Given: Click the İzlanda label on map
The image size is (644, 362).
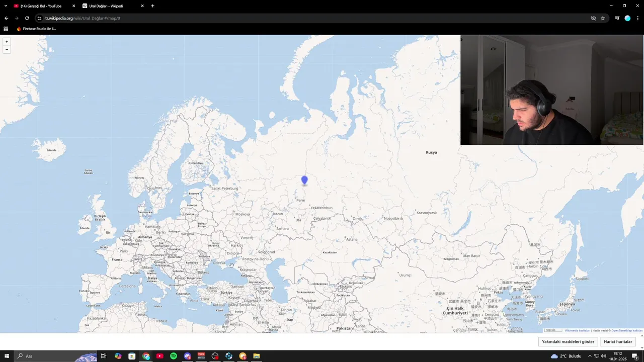Looking at the screenshot, I should (x=51, y=150).
